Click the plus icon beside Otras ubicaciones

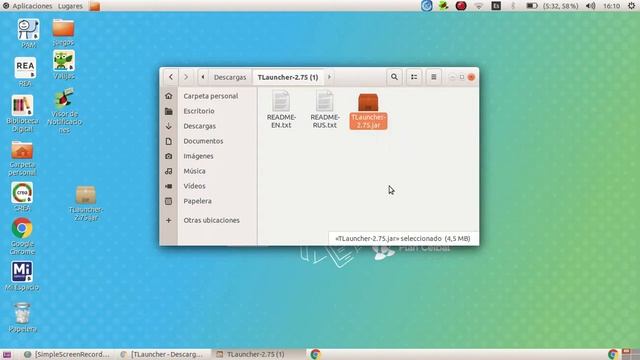(169, 220)
